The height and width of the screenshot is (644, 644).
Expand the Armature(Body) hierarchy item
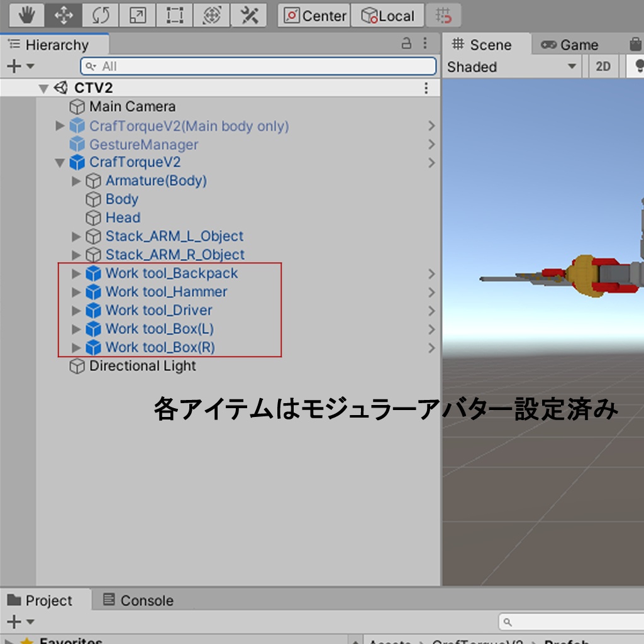[77, 181]
